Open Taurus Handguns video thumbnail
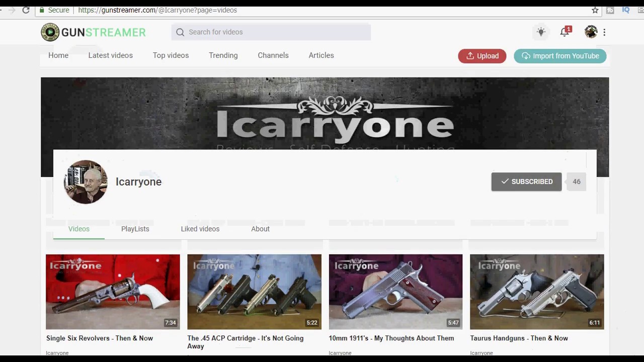This screenshot has width=644, height=362. point(537,292)
